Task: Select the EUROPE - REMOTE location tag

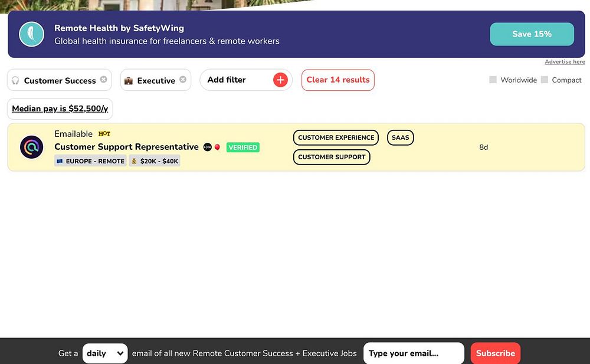Action: [x=90, y=160]
